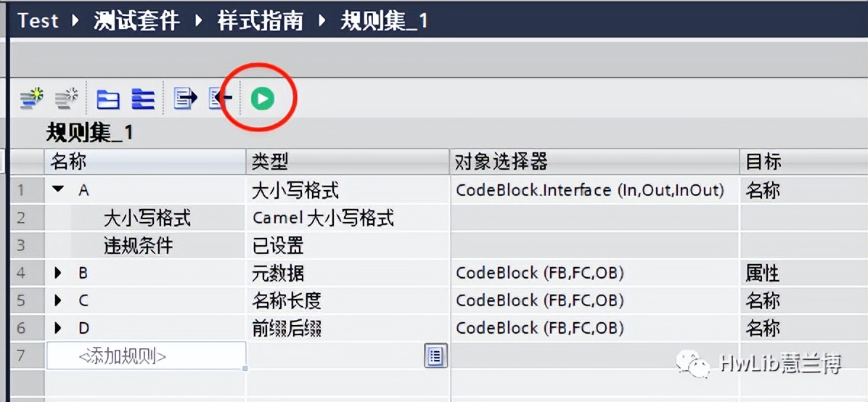Collapse rule A in the rules table
Viewport: 868px width, 402px height.
tap(59, 190)
